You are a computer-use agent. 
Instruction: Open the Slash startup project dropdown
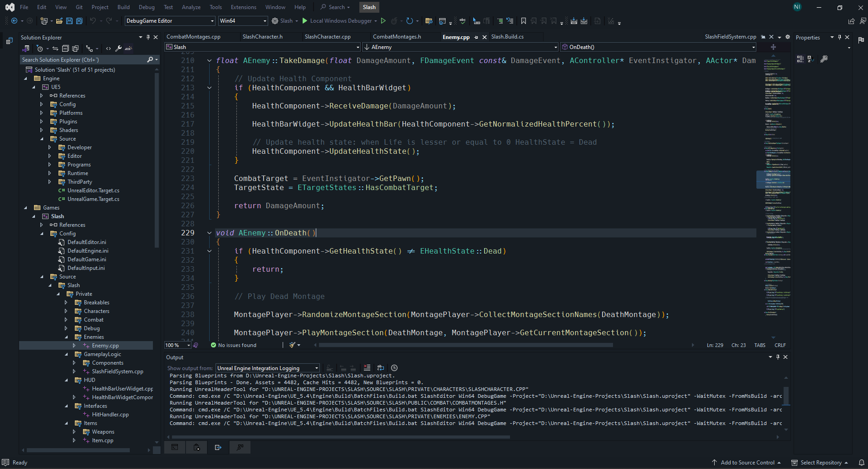(285, 21)
